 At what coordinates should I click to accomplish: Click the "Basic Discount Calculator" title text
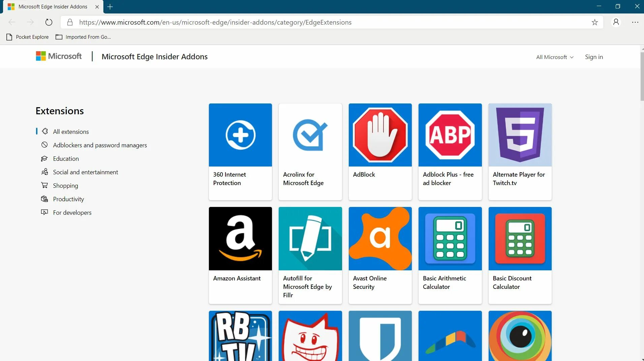[x=512, y=282]
